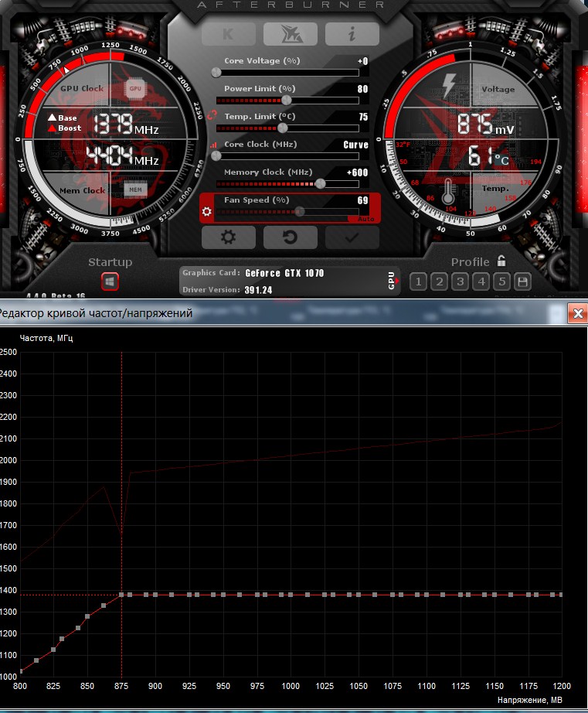Click the fan speed gear icon
The image size is (588, 713).
207,211
